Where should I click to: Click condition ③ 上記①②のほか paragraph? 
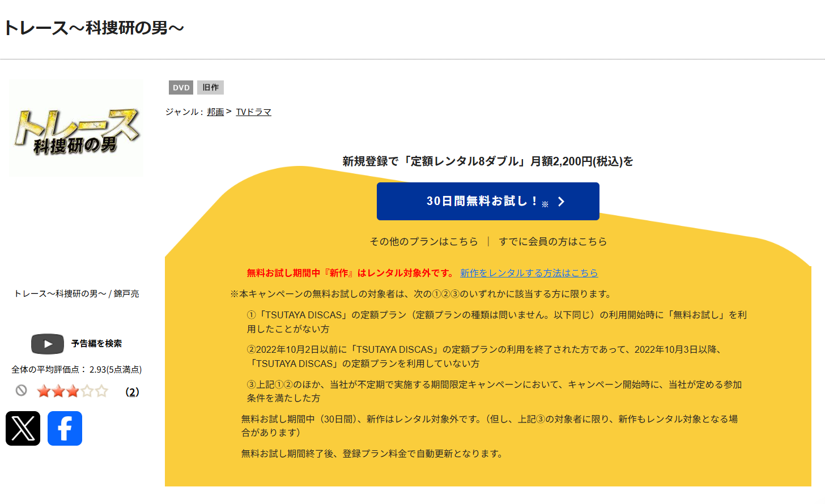(x=494, y=391)
